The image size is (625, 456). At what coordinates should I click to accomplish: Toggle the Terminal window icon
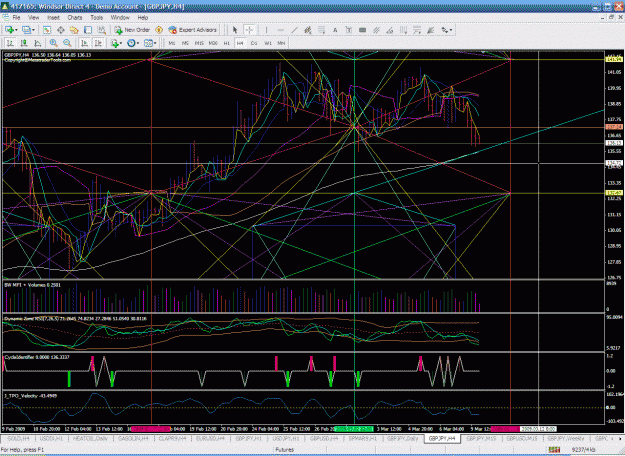click(88, 30)
